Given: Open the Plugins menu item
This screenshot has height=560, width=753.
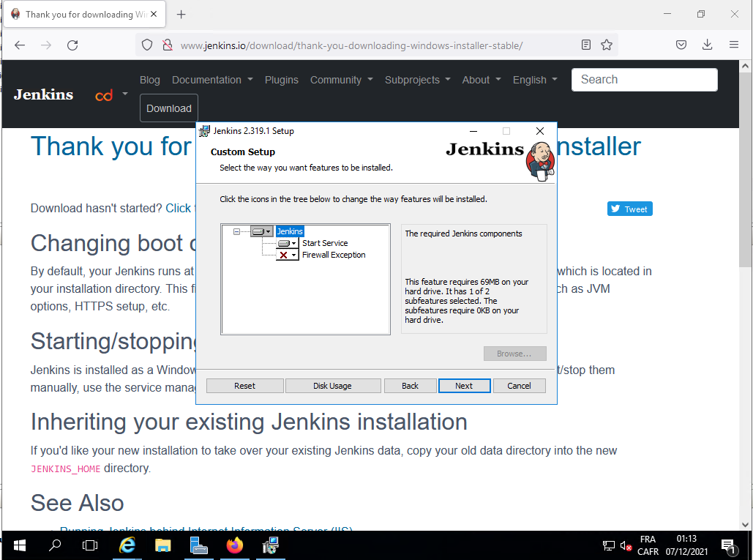Looking at the screenshot, I should (282, 80).
